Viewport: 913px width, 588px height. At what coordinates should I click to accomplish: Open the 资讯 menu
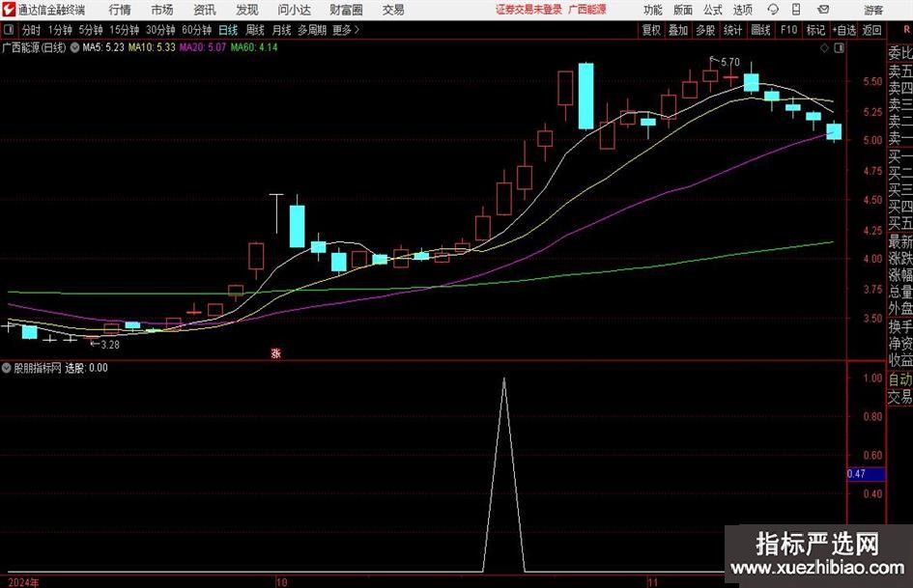coord(205,10)
